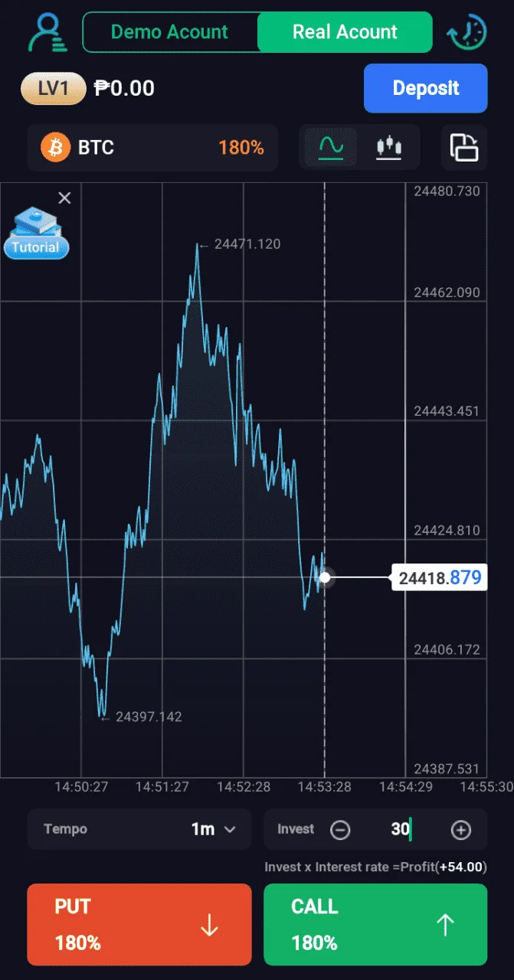The width and height of the screenshot is (514, 980).
Task: Click the Deposit button
Action: (426, 88)
